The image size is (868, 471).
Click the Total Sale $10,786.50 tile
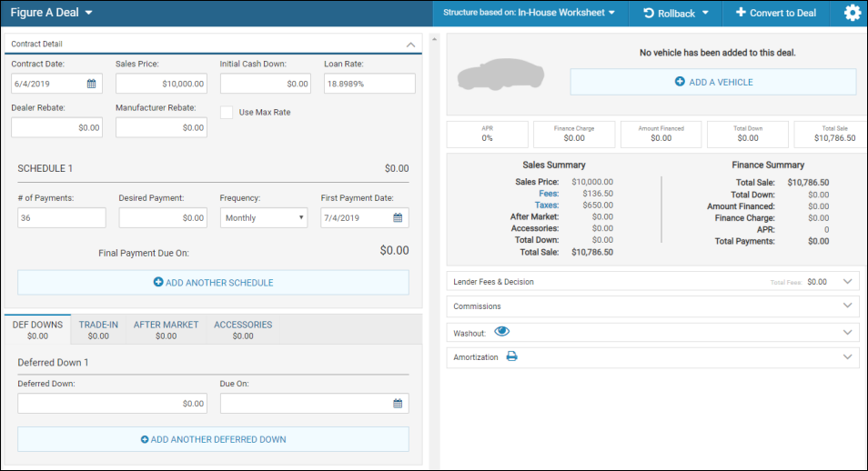point(831,134)
